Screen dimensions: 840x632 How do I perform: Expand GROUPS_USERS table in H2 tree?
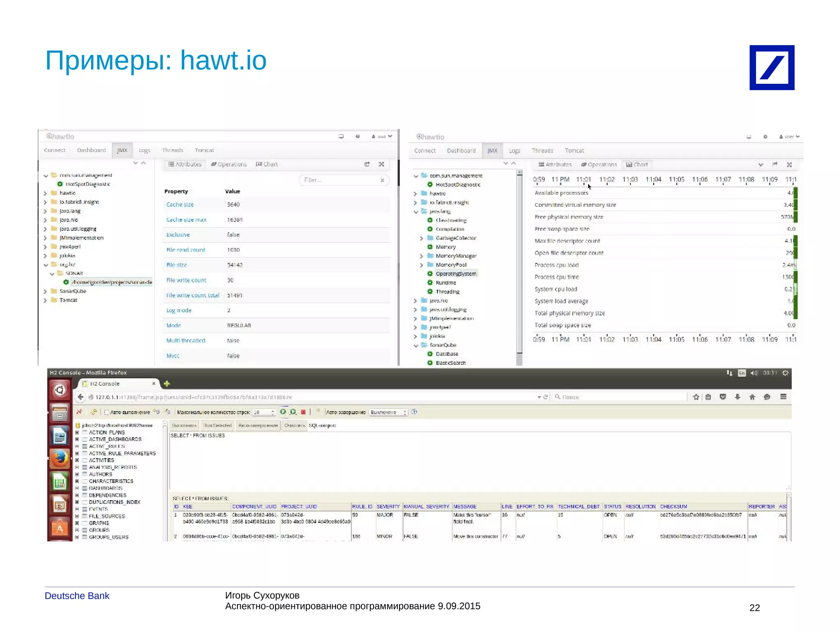[77, 537]
